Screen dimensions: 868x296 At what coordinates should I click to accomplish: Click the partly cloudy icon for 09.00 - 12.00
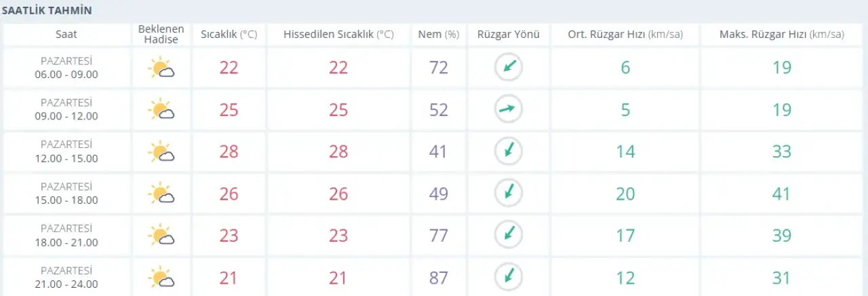[161, 109]
